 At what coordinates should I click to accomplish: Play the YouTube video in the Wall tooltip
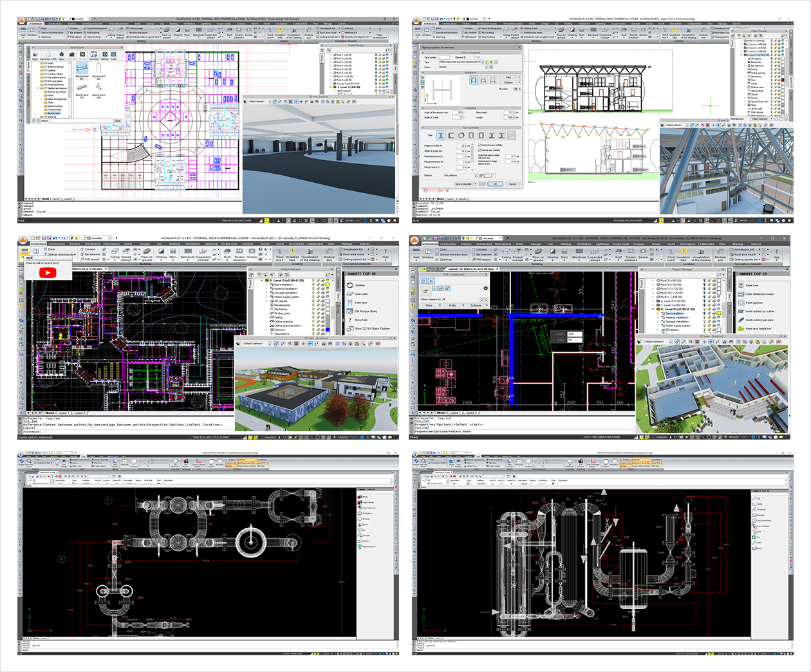click(48, 273)
